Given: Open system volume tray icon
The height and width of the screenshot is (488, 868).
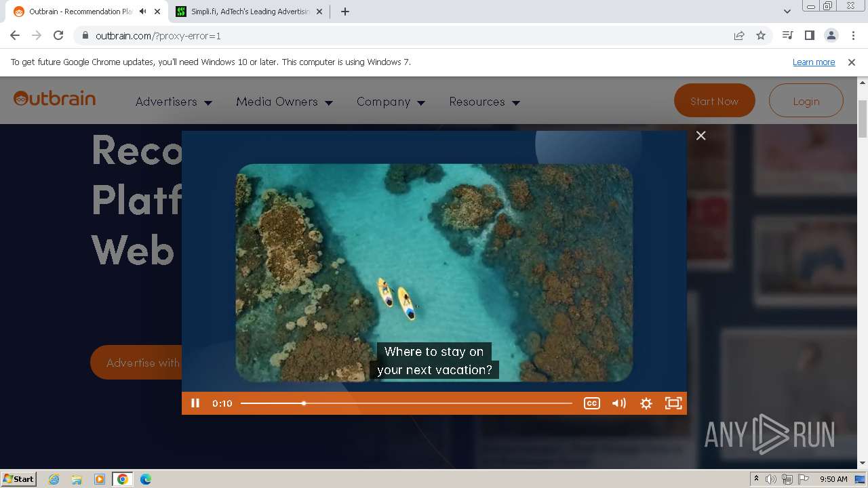Looking at the screenshot, I should (771, 479).
